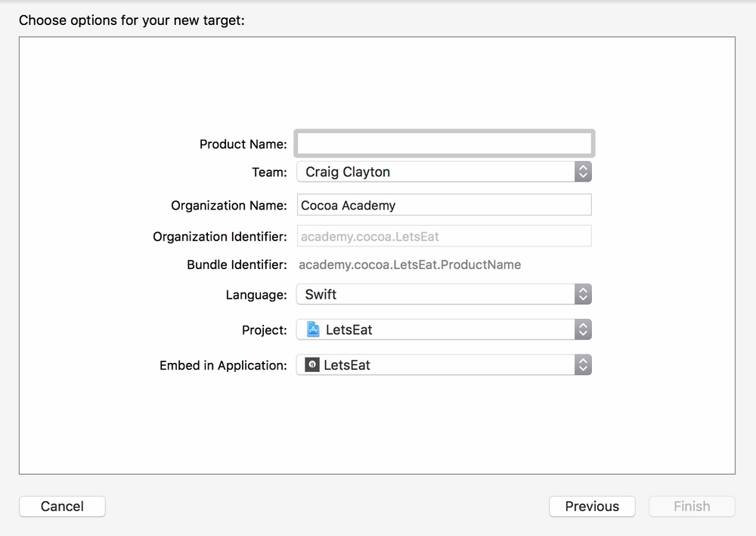Click the chevron arrows on the Project popup

[x=582, y=330]
